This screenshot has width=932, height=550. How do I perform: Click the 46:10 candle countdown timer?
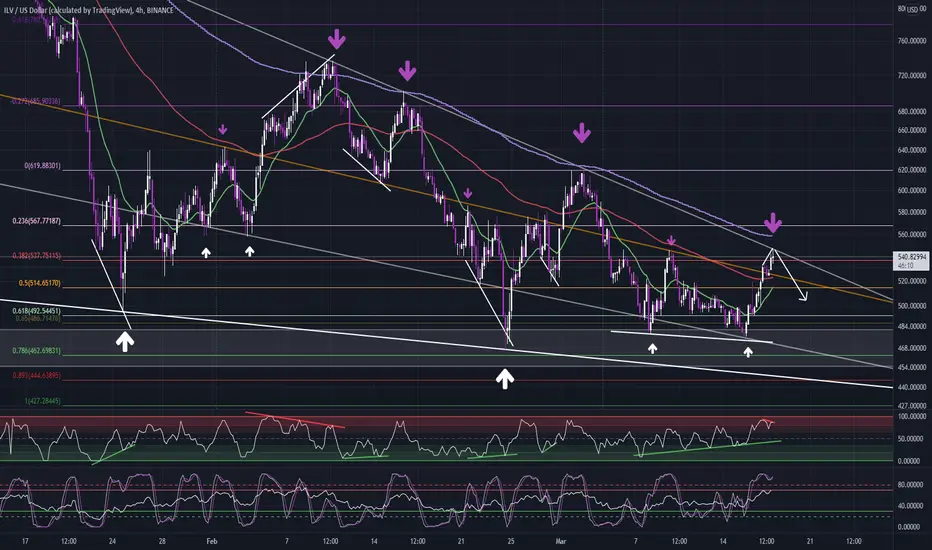pyautogui.click(x=906, y=265)
